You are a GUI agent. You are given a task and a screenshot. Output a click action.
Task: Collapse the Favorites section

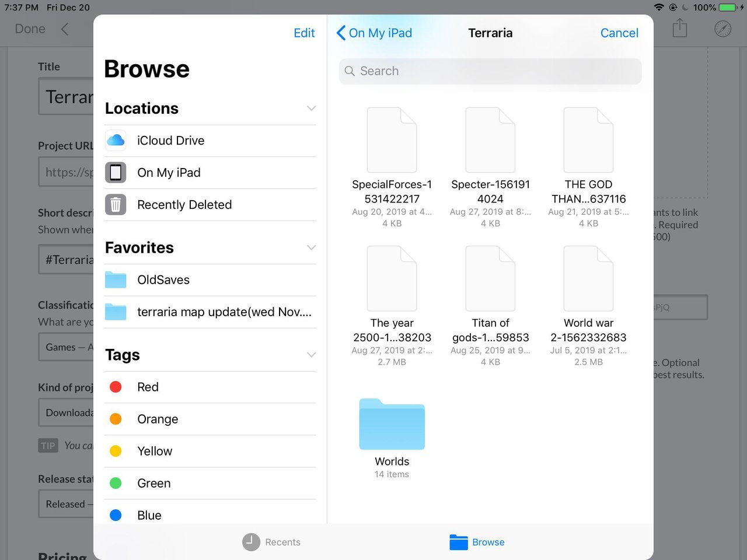pyautogui.click(x=311, y=248)
